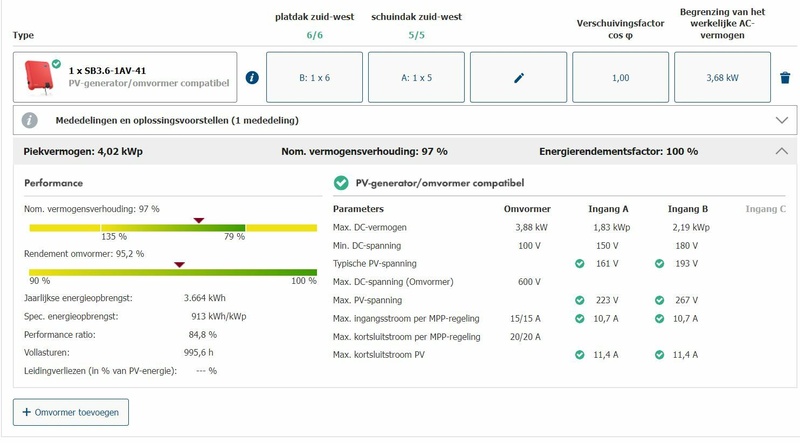Click the 600 V Max. DC-spanning value
This screenshot has width=800, height=443.
pos(529,282)
